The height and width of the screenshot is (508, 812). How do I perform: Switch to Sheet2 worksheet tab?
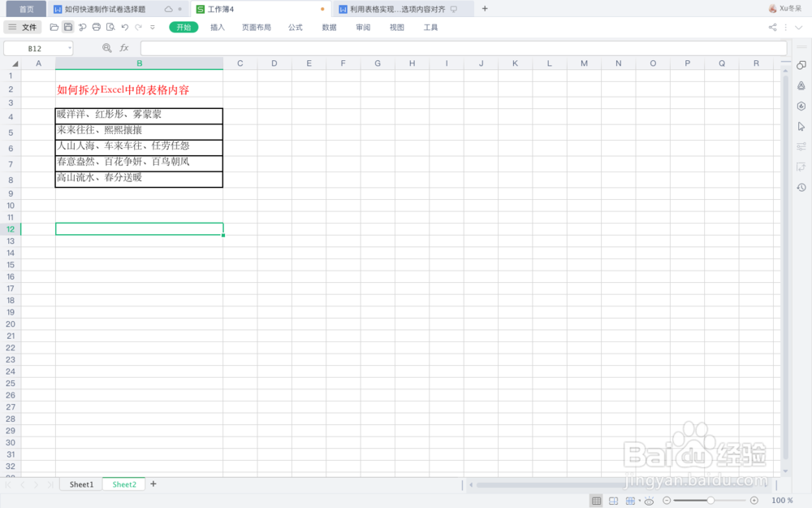124,484
